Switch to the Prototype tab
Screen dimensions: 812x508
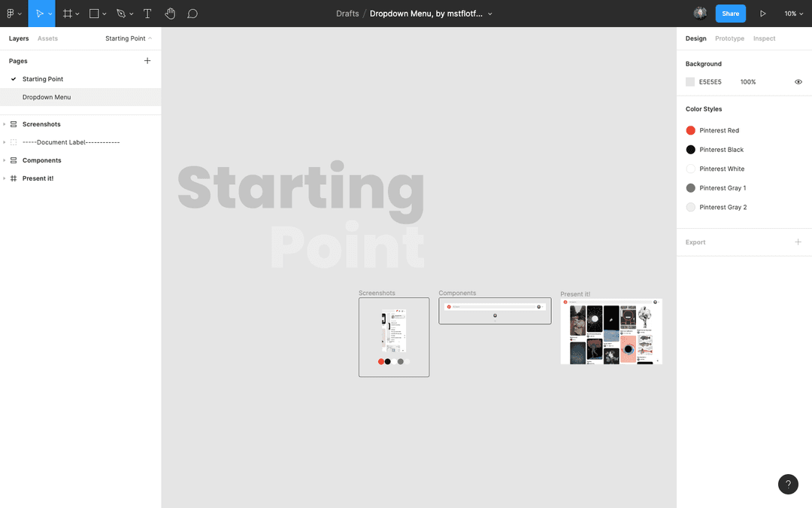pos(729,38)
